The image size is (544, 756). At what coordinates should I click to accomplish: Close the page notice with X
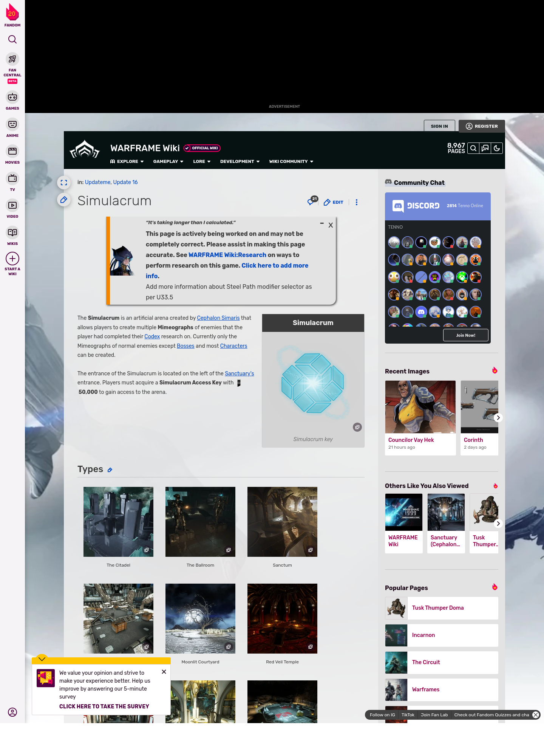click(x=331, y=225)
